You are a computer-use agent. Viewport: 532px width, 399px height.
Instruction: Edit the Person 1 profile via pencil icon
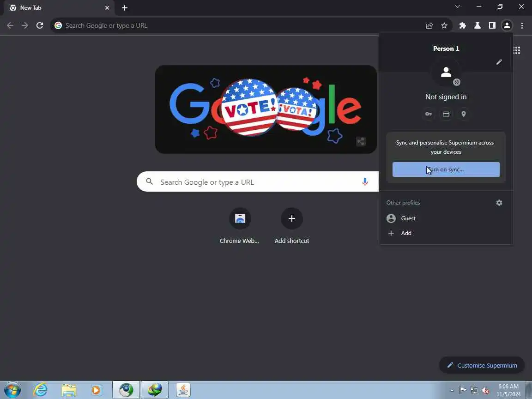click(499, 62)
